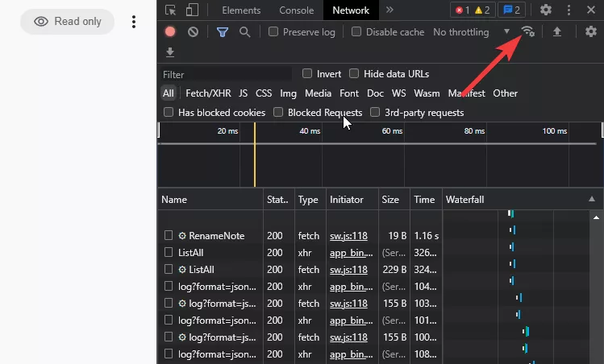This screenshot has height=364, width=604.
Task: Sort by the Time column header
Action: tap(426, 200)
